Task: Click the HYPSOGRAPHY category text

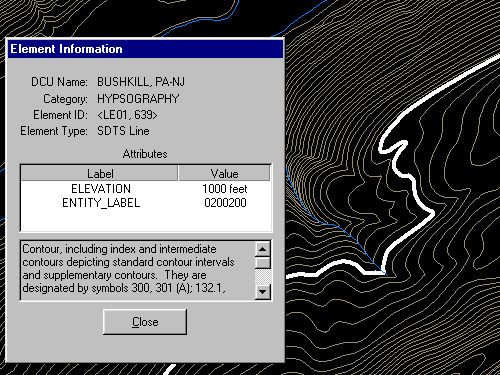Action: (138, 99)
